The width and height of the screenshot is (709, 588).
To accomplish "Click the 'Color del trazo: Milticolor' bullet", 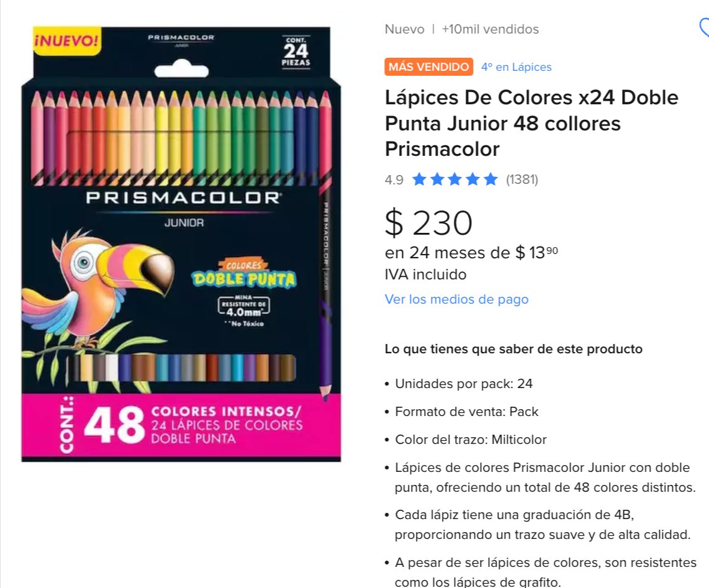I will [471, 440].
